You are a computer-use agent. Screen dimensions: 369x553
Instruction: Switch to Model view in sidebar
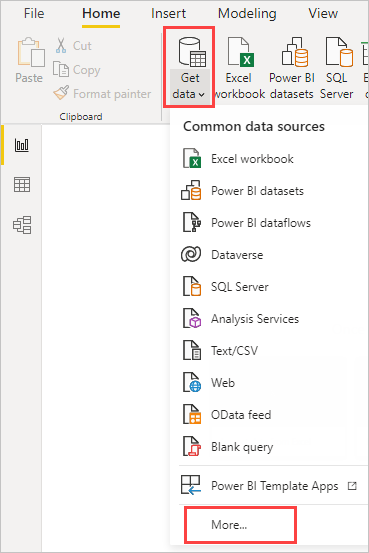[x=22, y=225]
